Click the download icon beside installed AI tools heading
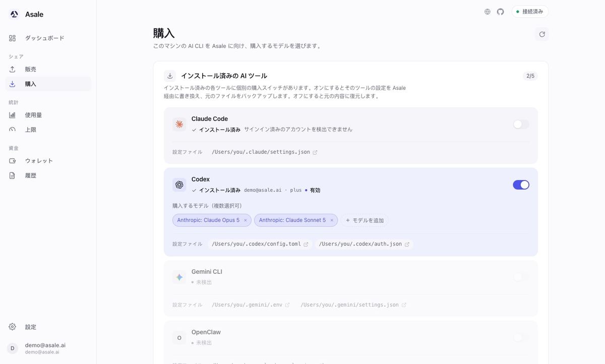Screen dimensions: 605x364 pos(170,76)
